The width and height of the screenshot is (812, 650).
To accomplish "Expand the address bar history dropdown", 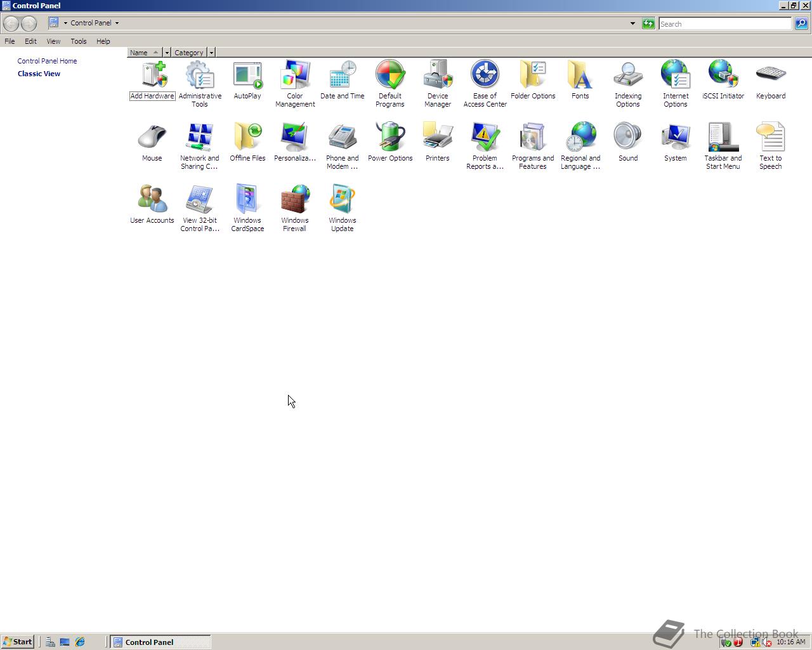I will pos(632,23).
